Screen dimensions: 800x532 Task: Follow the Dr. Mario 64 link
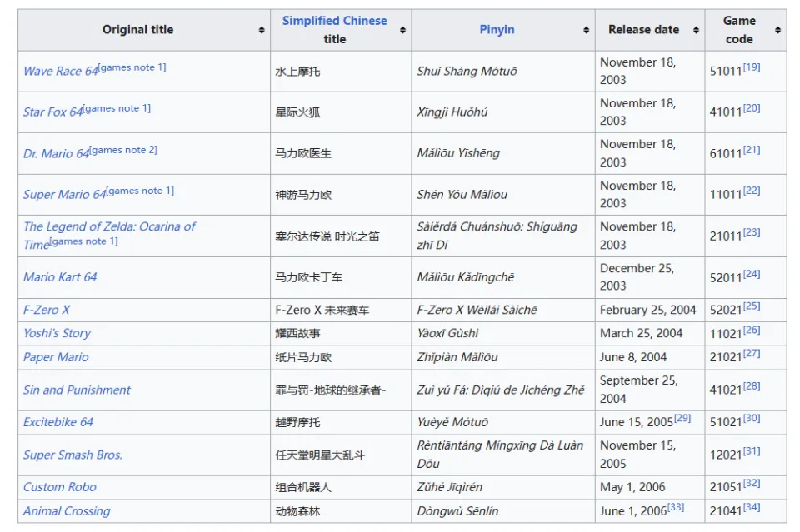[56, 154]
